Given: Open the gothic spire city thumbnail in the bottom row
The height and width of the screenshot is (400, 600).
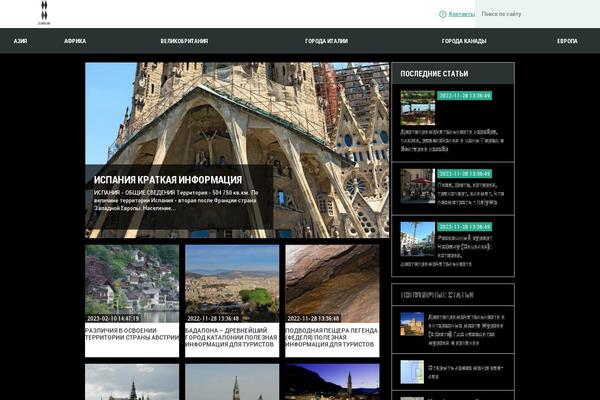Looking at the screenshot, I should pyautogui.click(x=132, y=382).
